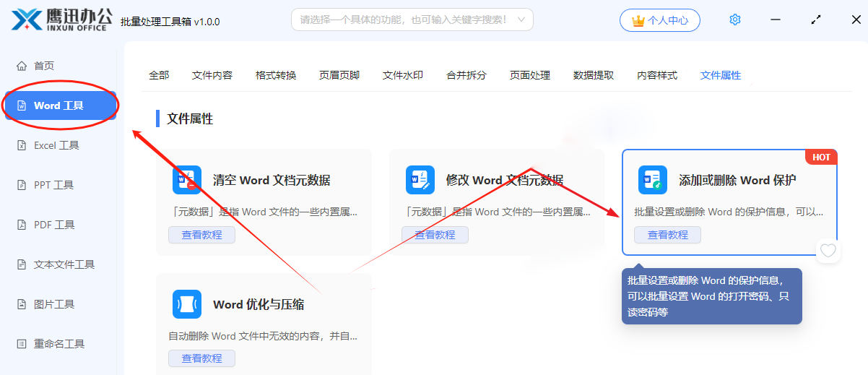This screenshot has height=375, width=868.
Task: Click description 批量设置或删除 Word 的保护信息
Action: tap(729, 212)
